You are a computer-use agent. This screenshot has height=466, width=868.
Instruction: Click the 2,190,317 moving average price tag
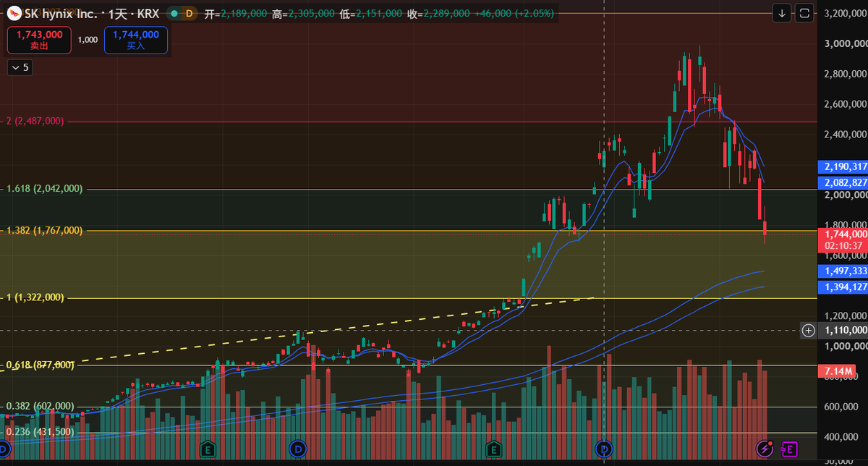coord(843,166)
